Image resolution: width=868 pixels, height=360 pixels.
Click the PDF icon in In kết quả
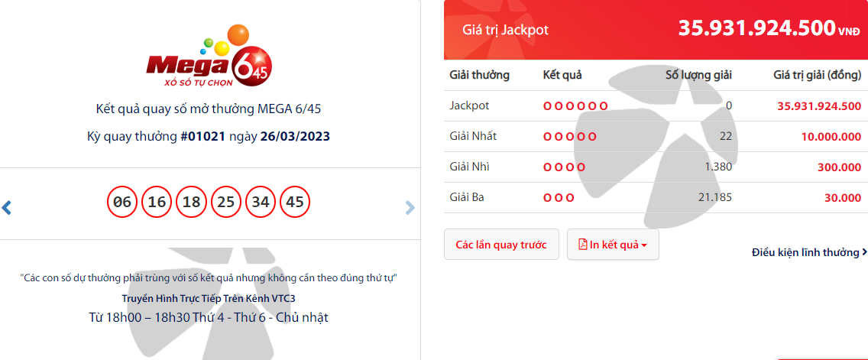[583, 245]
